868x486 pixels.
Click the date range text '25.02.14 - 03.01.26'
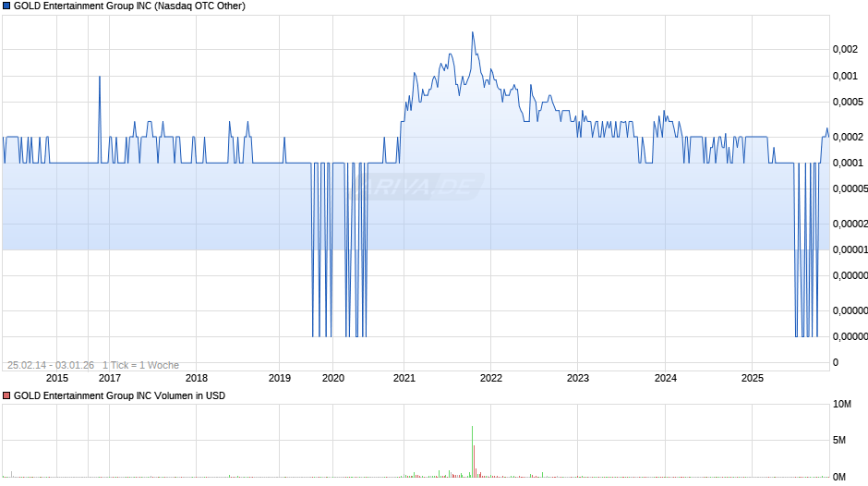click(x=51, y=365)
